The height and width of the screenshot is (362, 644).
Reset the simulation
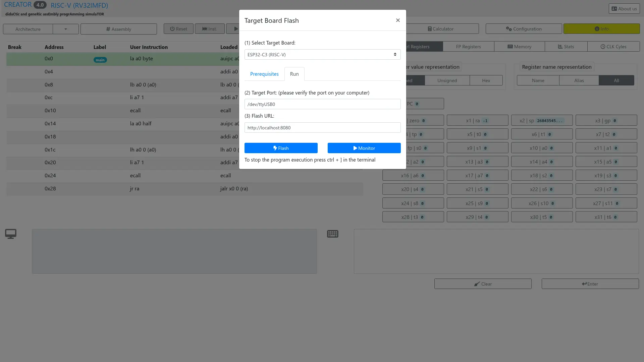178,29
